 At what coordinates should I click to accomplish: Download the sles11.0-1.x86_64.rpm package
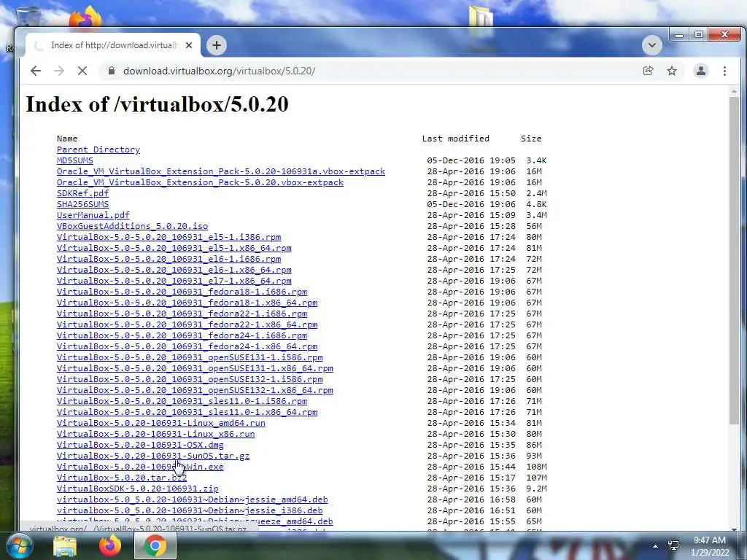click(187, 413)
